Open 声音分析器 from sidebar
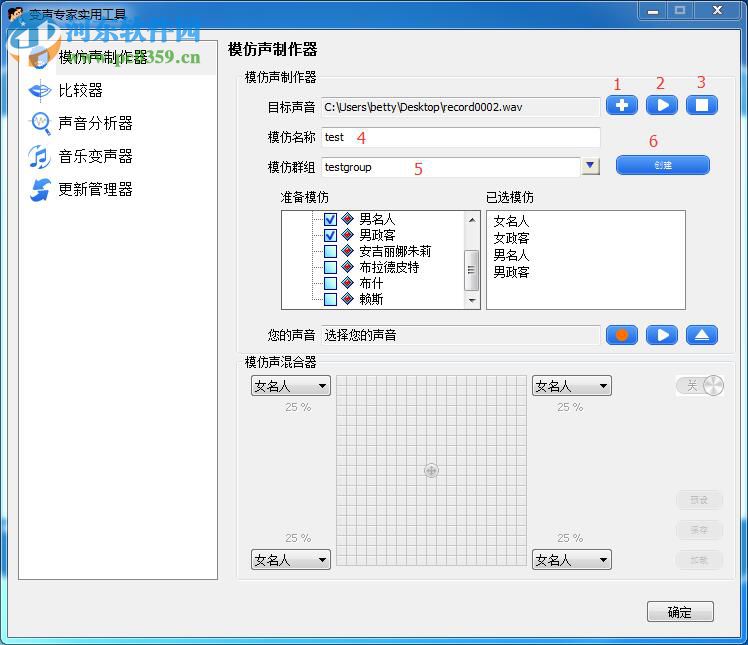 point(95,123)
